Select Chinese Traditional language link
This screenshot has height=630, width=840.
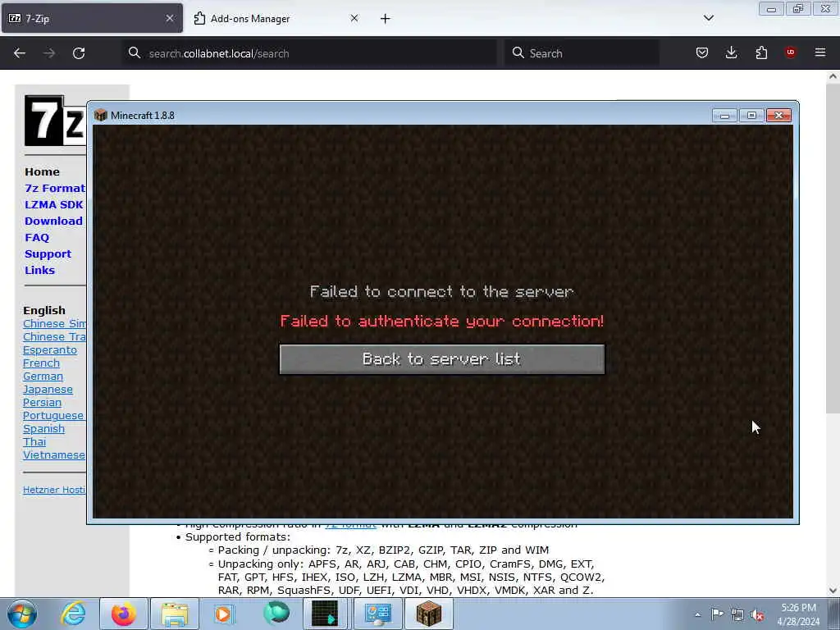pos(54,336)
